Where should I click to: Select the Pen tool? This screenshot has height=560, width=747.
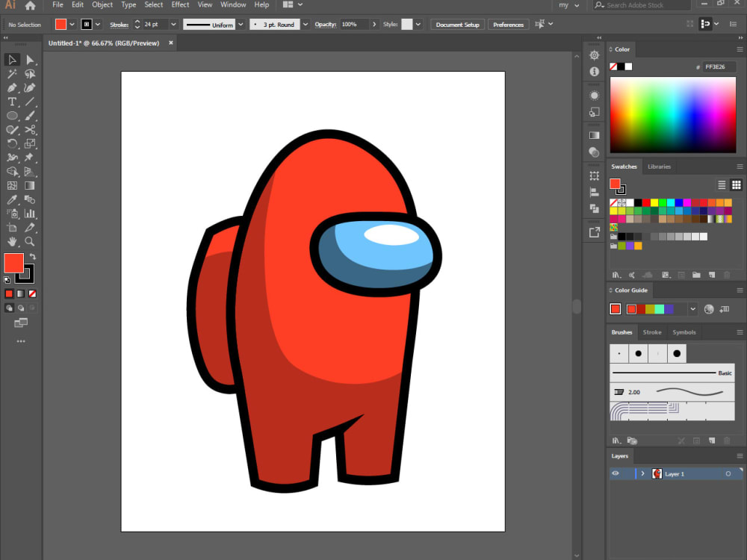pos(12,87)
